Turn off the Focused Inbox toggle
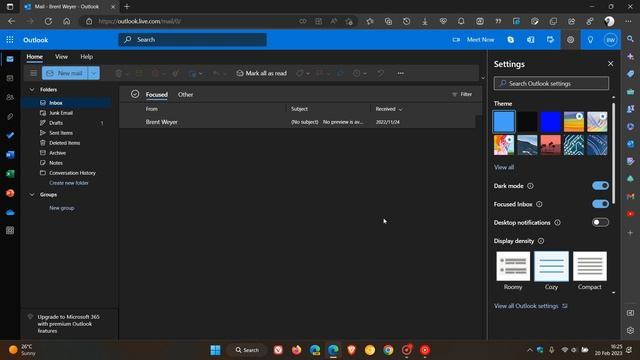Viewport: 640px width, 360px height. click(x=600, y=204)
